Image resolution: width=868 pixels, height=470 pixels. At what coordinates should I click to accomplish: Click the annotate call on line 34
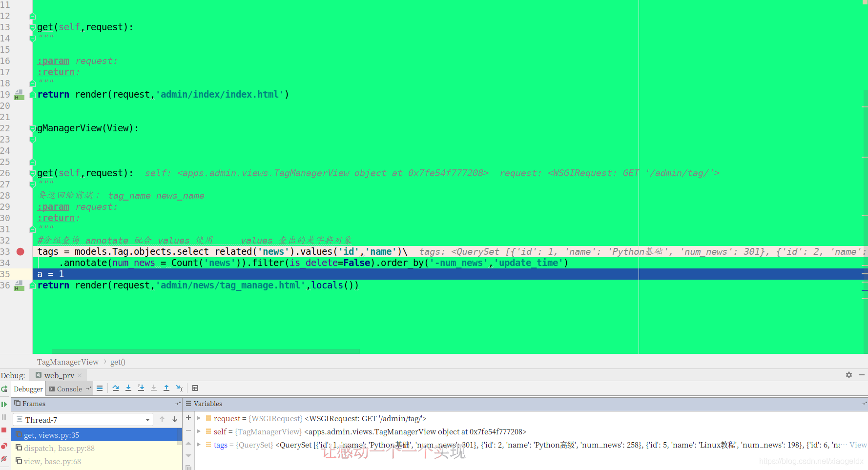tap(313, 263)
